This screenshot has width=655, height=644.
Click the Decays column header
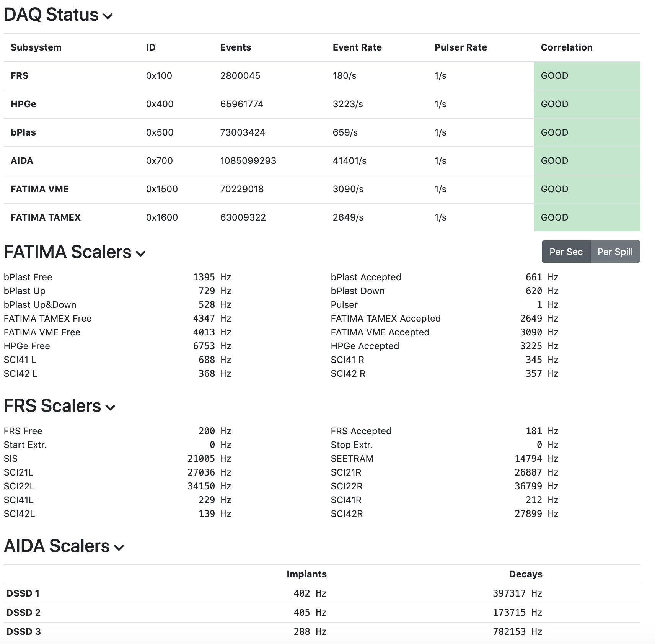tap(525, 574)
